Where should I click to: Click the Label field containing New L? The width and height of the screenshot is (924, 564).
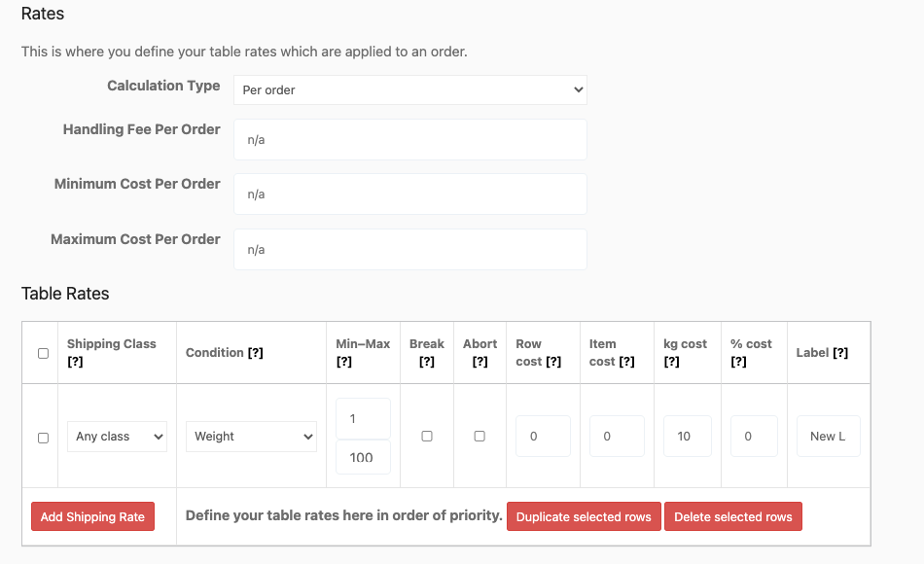(x=828, y=436)
